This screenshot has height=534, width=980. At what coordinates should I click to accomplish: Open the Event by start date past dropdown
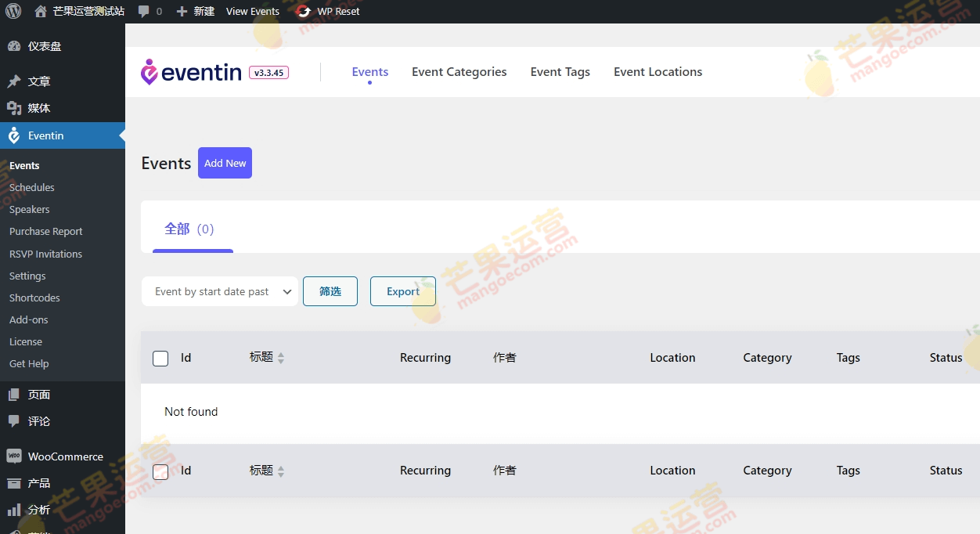[x=219, y=291]
